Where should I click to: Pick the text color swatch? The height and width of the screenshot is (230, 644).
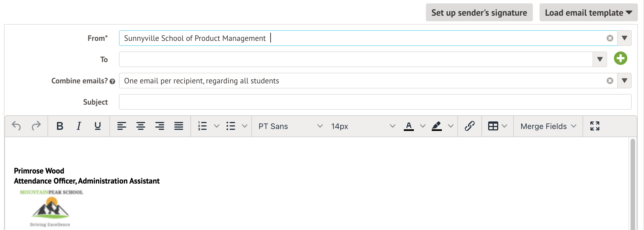[409, 126]
